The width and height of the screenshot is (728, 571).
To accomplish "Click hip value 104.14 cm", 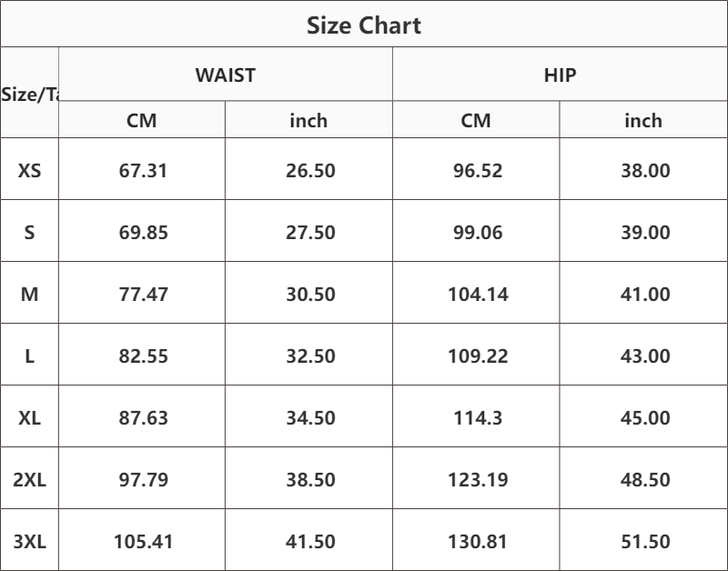I will click(478, 294).
